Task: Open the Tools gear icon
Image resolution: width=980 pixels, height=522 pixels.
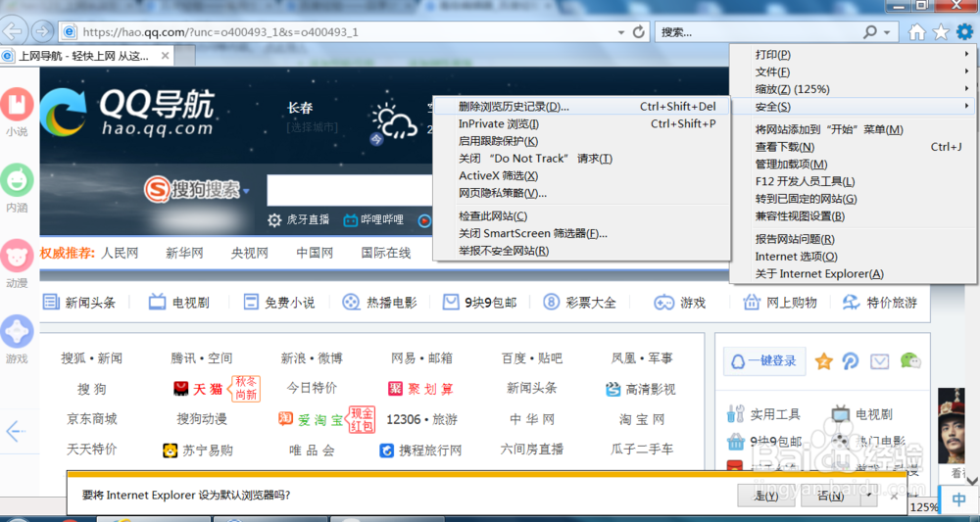Action: click(x=964, y=32)
